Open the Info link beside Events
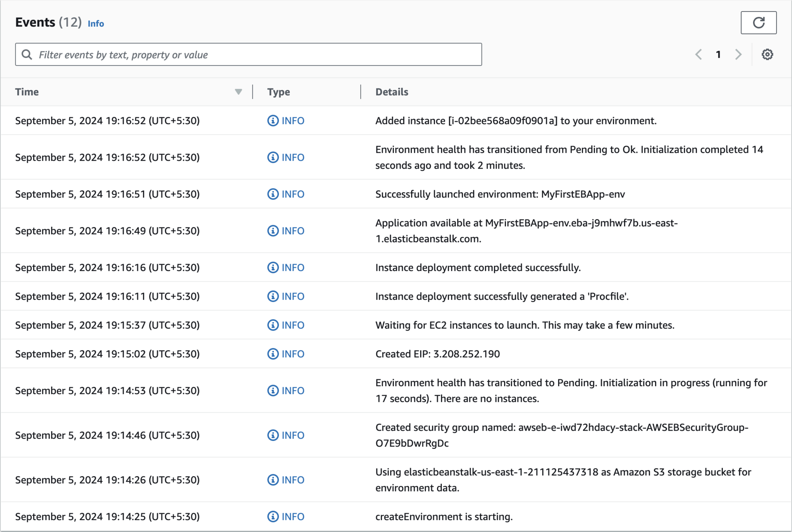Screen dimensions: 792x532 [x=95, y=24]
